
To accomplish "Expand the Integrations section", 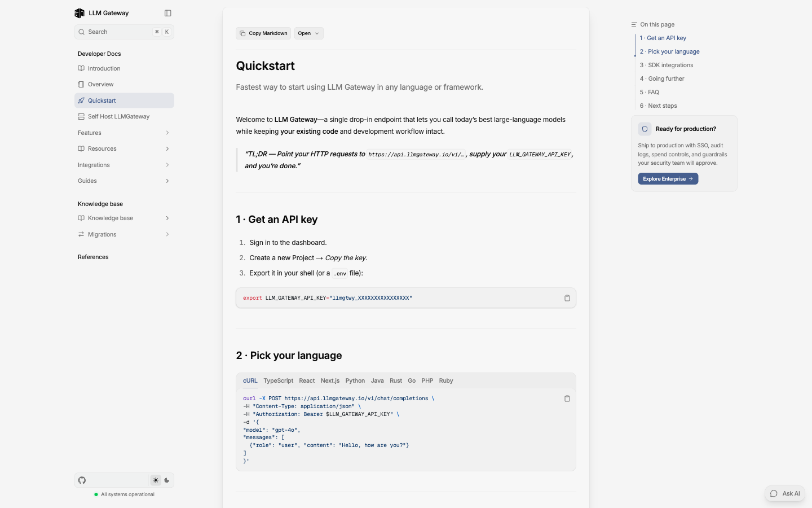I will pos(124,165).
